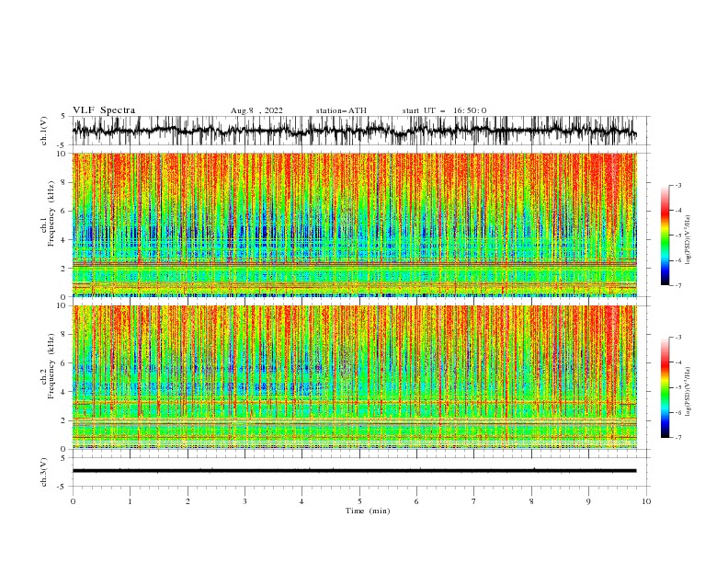This screenshot has width=728, height=563.
Task: Click the "station=ATH" header label
Action: point(341,110)
